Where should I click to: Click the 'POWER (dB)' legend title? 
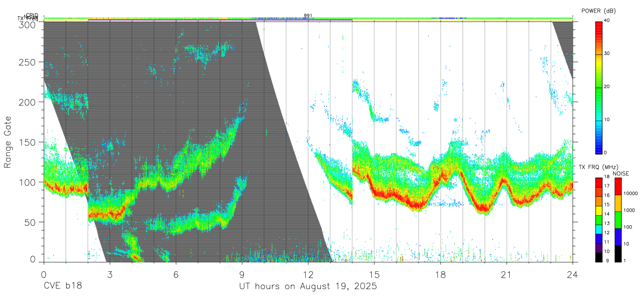tap(598, 10)
